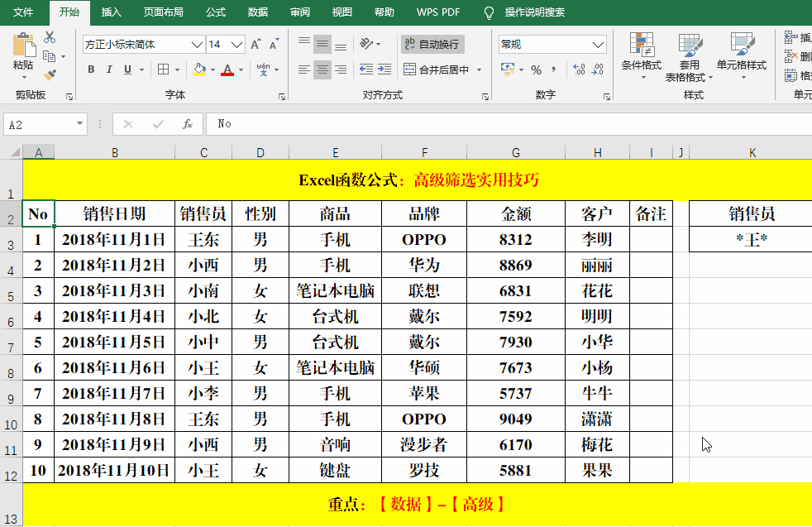Select cell K3 containing *王*
Image resolution: width=812 pixels, height=527 pixels.
coord(751,239)
